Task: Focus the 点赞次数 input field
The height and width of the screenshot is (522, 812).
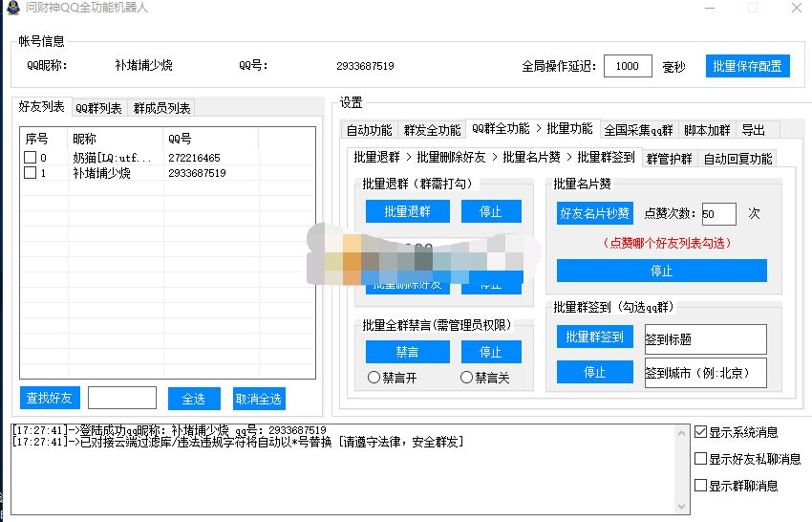Action: (718, 214)
